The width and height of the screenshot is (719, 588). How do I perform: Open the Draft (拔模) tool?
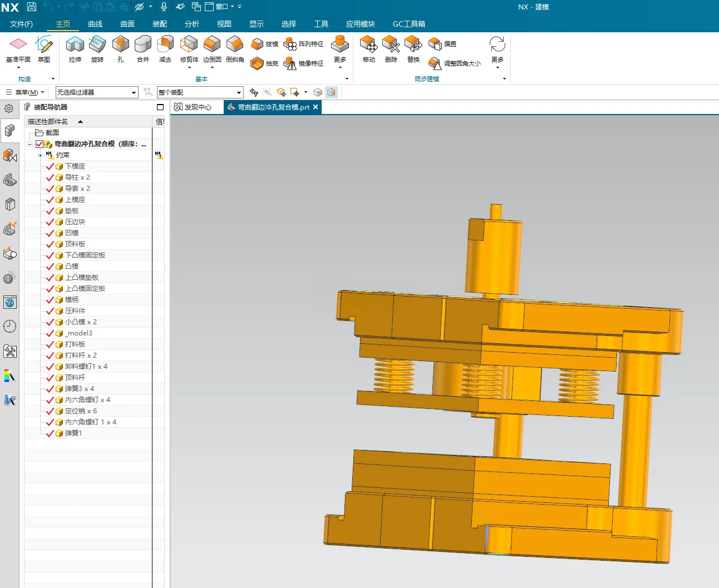264,44
